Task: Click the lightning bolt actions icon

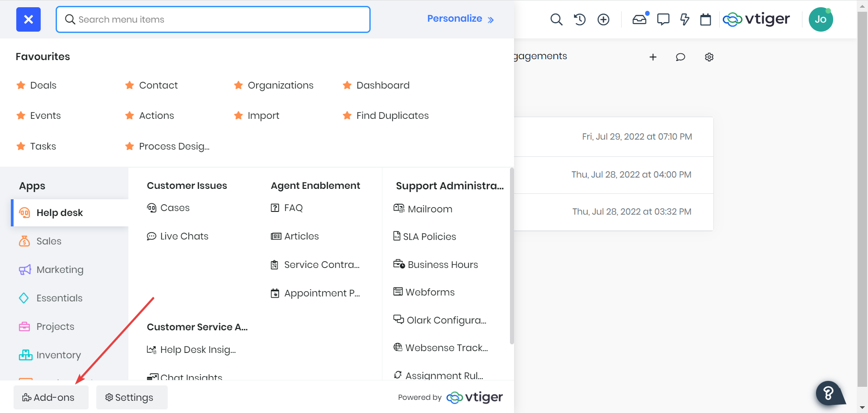Action: [x=684, y=19]
